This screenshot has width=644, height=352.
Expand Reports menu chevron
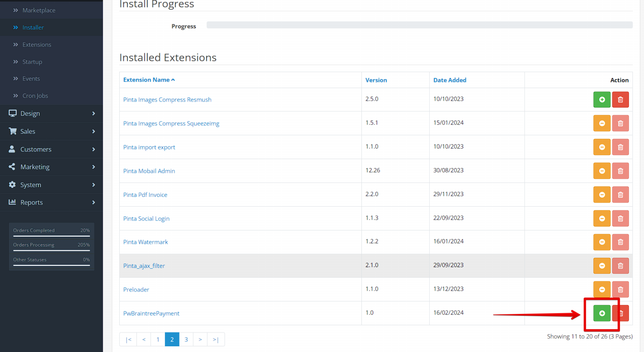[x=94, y=202]
